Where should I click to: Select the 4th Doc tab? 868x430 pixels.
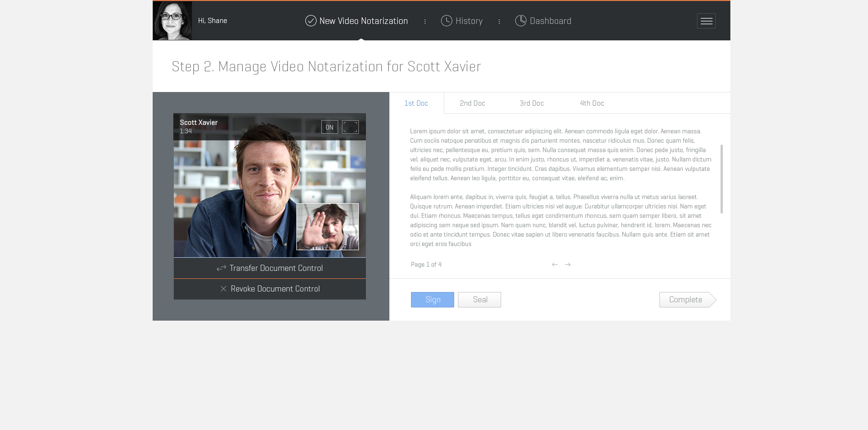(591, 103)
